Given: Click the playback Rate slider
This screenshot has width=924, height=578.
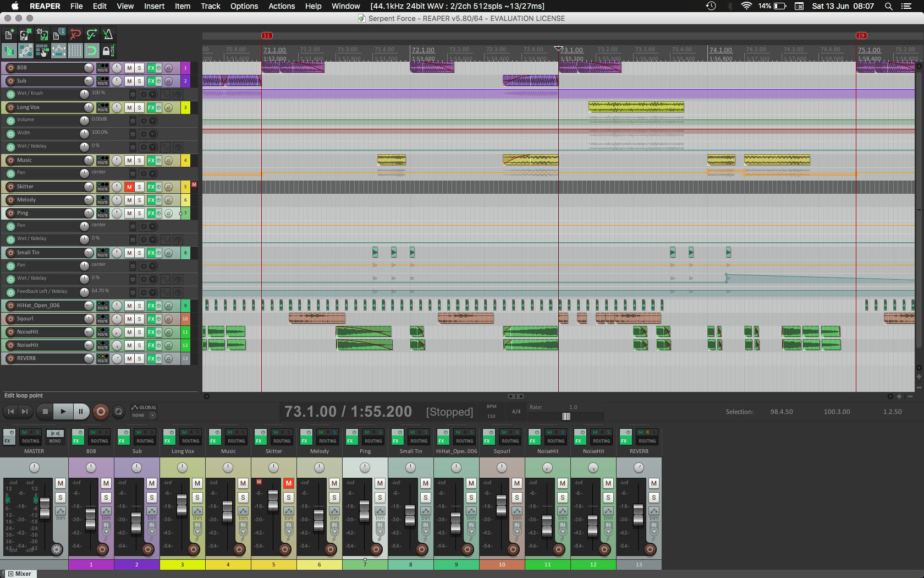Looking at the screenshot, I should pos(566,416).
